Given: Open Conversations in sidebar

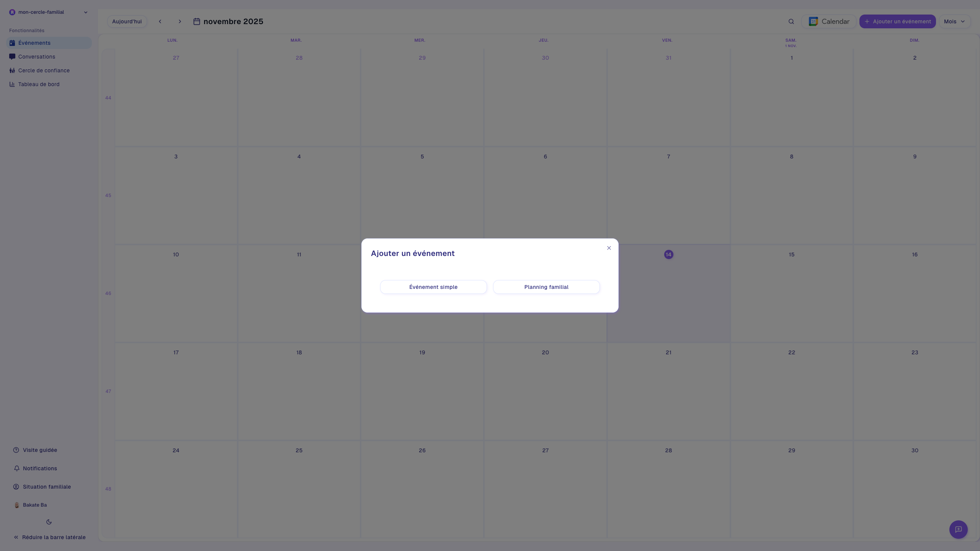Looking at the screenshot, I should [37, 57].
